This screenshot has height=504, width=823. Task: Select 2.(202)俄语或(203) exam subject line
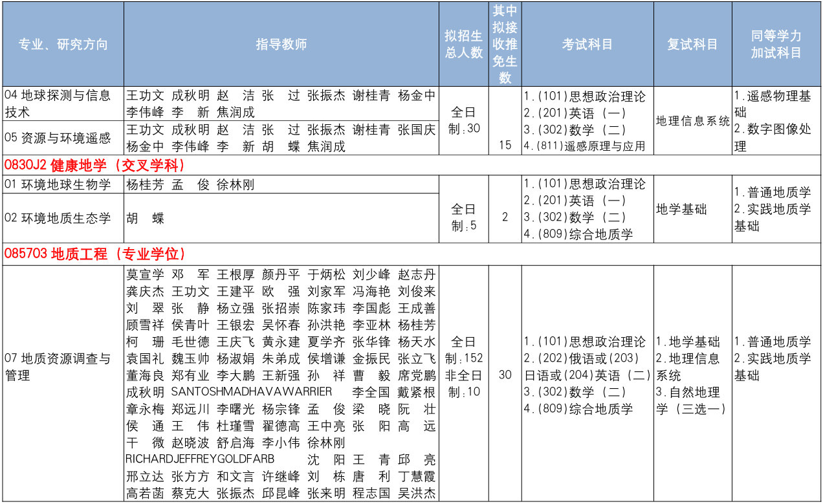click(x=582, y=358)
